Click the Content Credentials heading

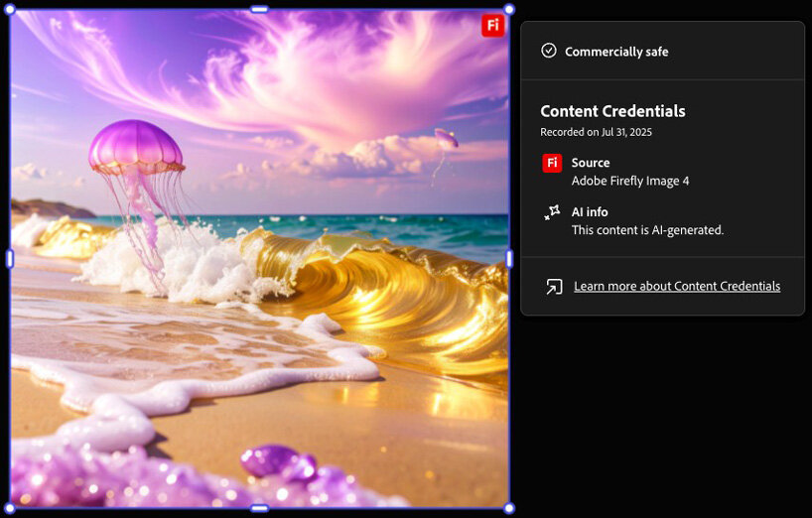point(612,111)
